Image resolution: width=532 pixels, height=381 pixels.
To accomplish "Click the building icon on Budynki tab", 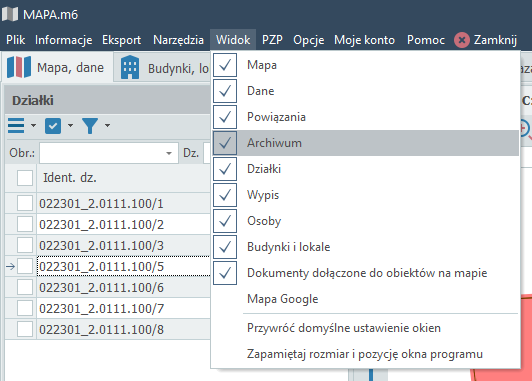I will (x=130, y=67).
